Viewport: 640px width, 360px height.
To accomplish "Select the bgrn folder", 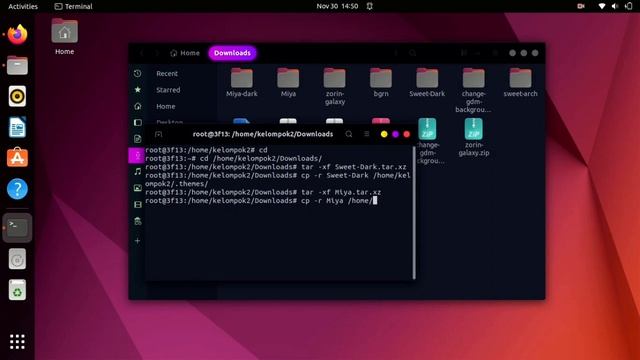I will coord(381,82).
